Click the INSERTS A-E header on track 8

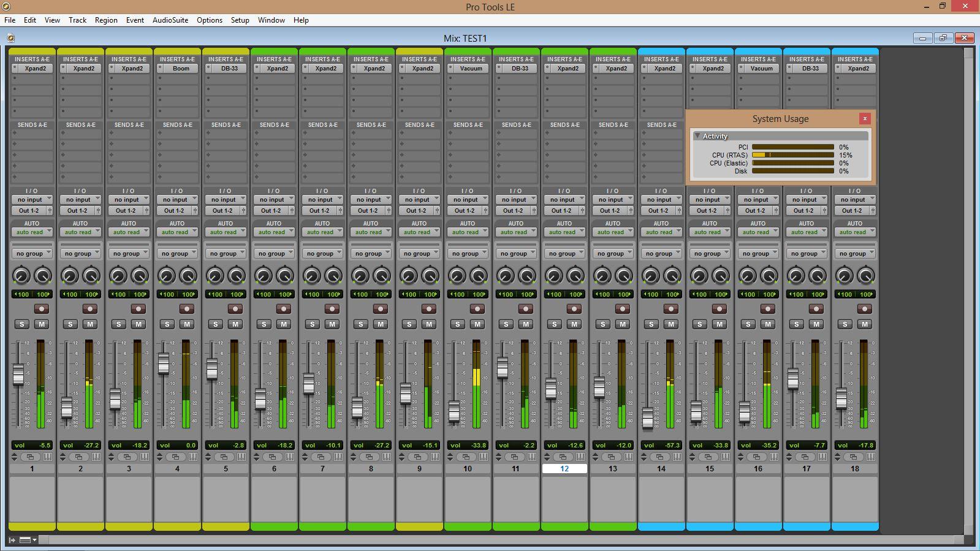[371, 59]
